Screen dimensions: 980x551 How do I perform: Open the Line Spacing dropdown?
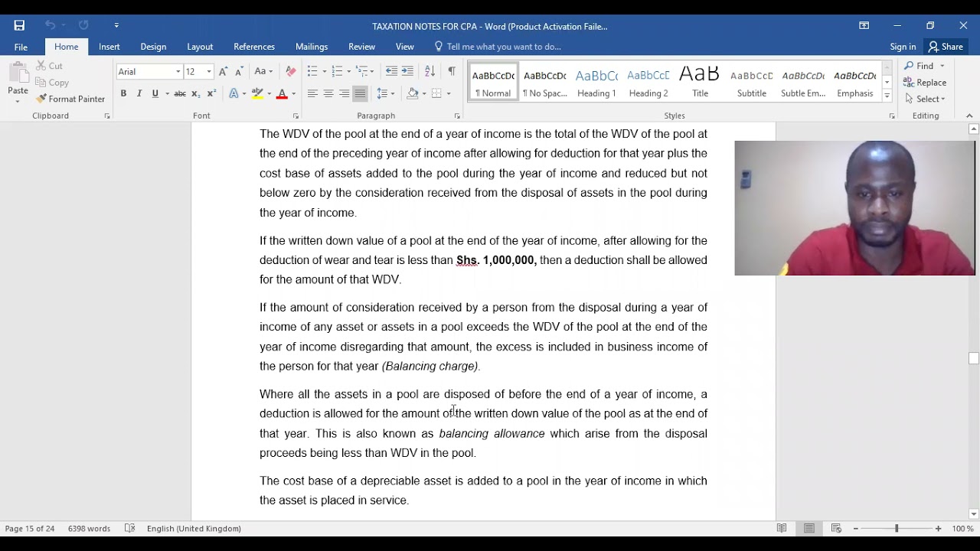pos(385,93)
